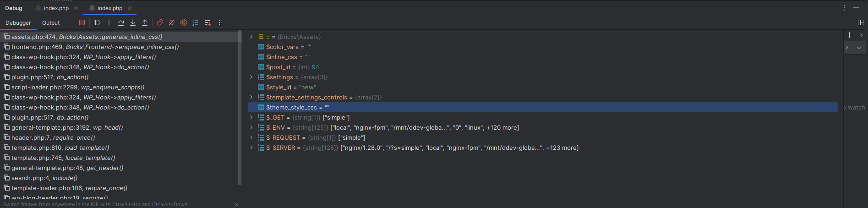Click the add watch plus icon
This screenshot has height=208, width=868.
click(x=849, y=35)
